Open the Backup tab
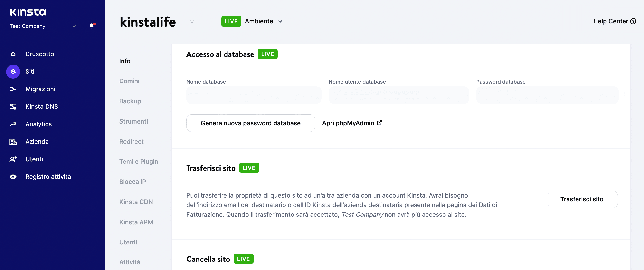Screen dimensions: 644x270 click(130, 101)
